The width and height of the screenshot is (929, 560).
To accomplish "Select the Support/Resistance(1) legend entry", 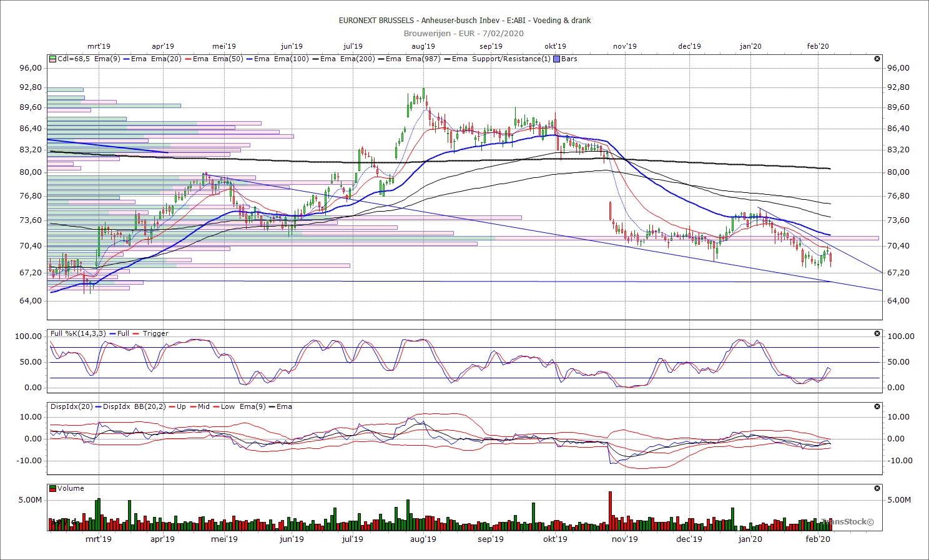I will 511,59.
